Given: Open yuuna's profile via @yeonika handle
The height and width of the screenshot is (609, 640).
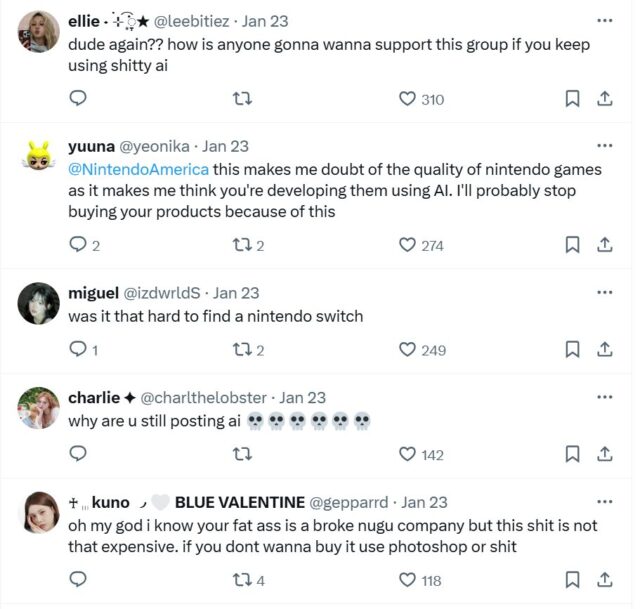Looking at the screenshot, I should point(158,146).
